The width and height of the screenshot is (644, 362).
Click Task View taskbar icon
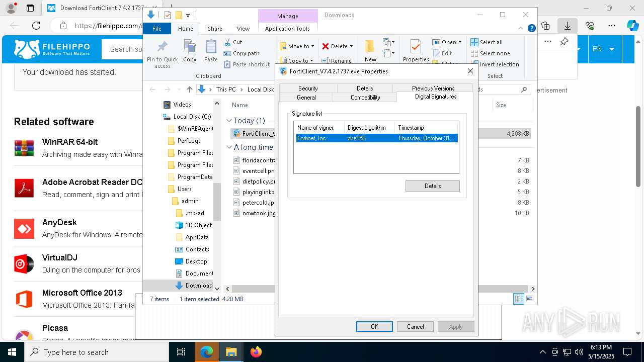(181, 352)
